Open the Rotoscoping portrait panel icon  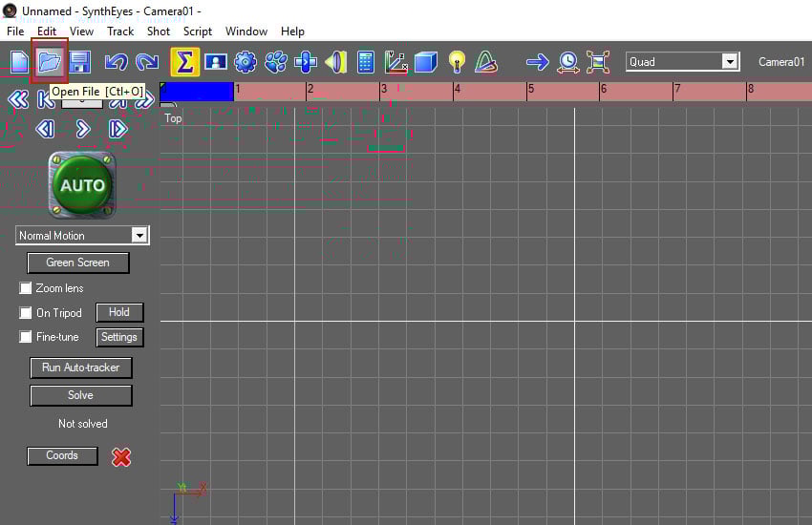coord(216,62)
